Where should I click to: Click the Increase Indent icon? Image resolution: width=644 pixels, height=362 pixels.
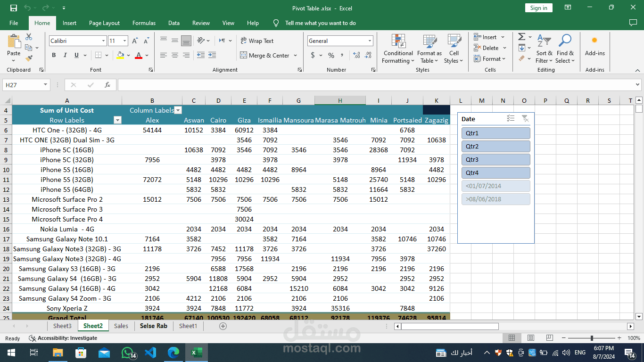pos(212,55)
